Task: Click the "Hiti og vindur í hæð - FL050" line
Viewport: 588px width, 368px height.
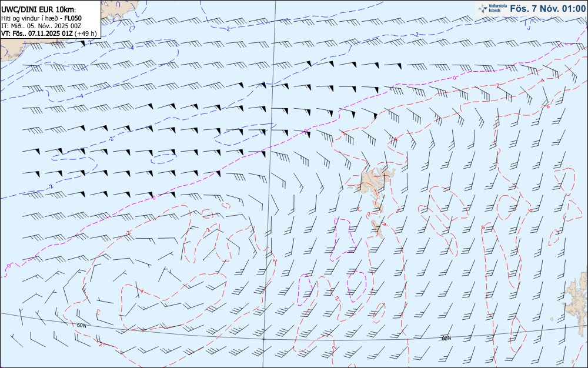Action: click(x=41, y=18)
